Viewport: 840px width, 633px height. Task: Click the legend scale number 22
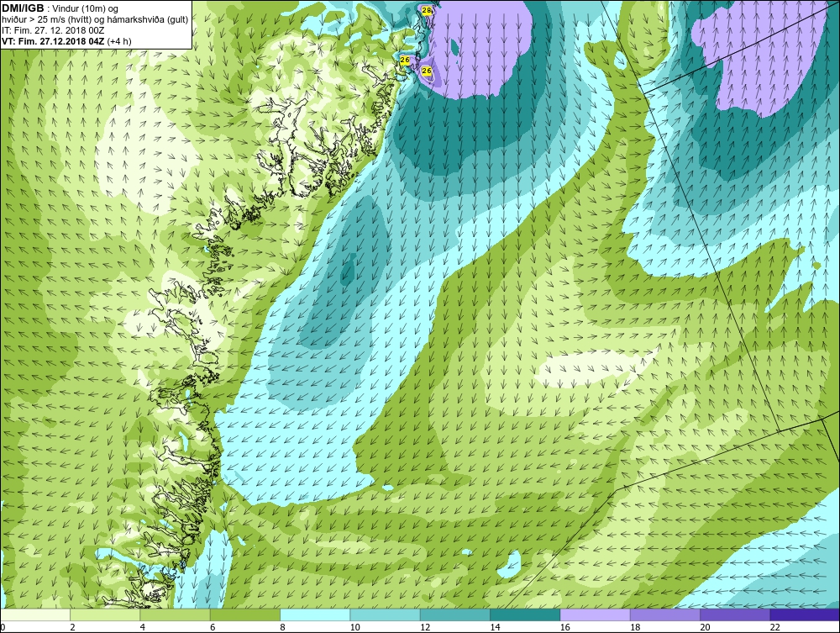click(x=775, y=627)
